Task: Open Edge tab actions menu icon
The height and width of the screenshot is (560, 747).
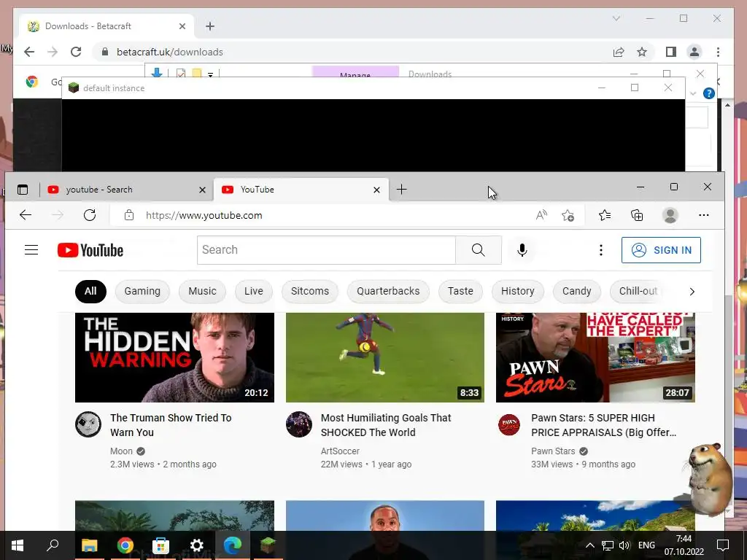Action: 23,190
